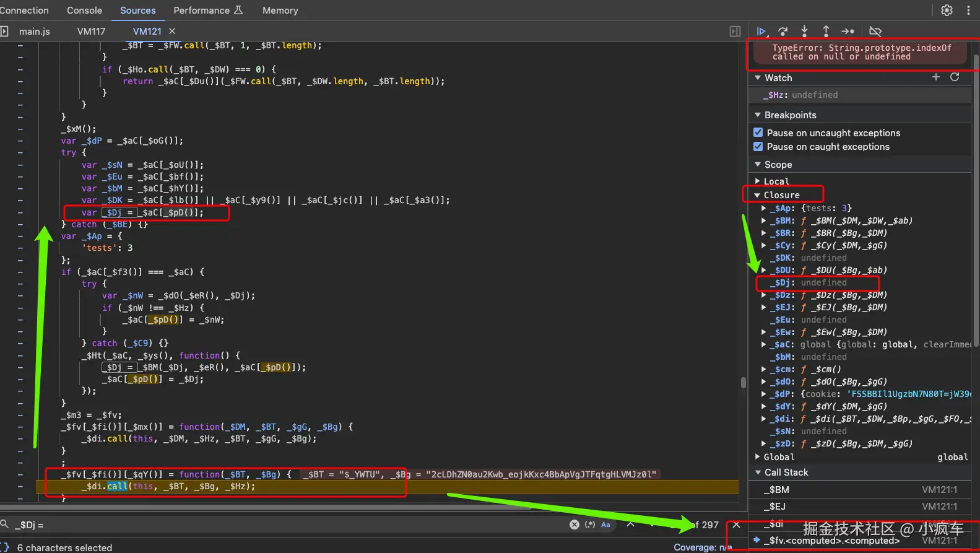This screenshot has height=553, width=980.
Task: Expand the Local scope
Action: [x=757, y=181]
